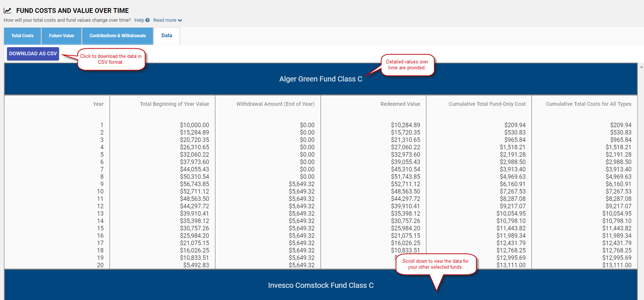644x300 pixels.
Task: Click the 'Scroll down to view' callout bubble
Action: click(435, 264)
